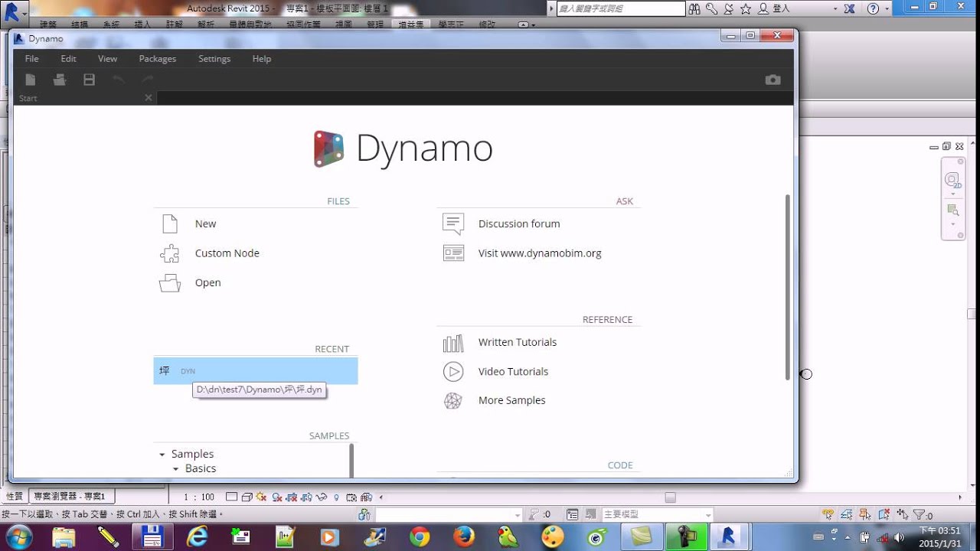Click the Revit help question mark icon

(873, 9)
